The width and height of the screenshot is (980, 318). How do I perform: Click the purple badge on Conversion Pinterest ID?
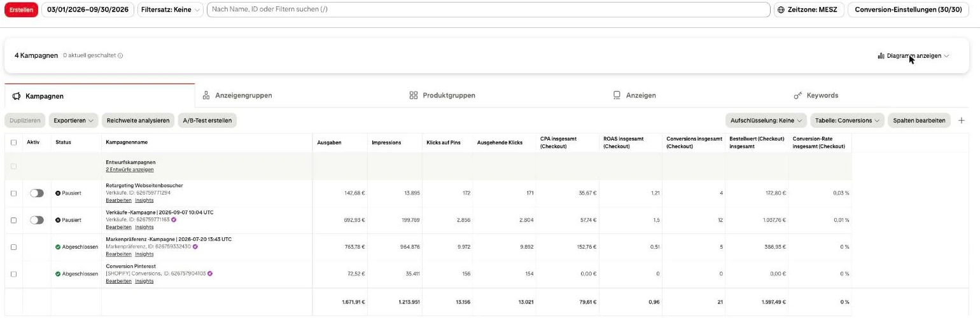pyautogui.click(x=209, y=273)
